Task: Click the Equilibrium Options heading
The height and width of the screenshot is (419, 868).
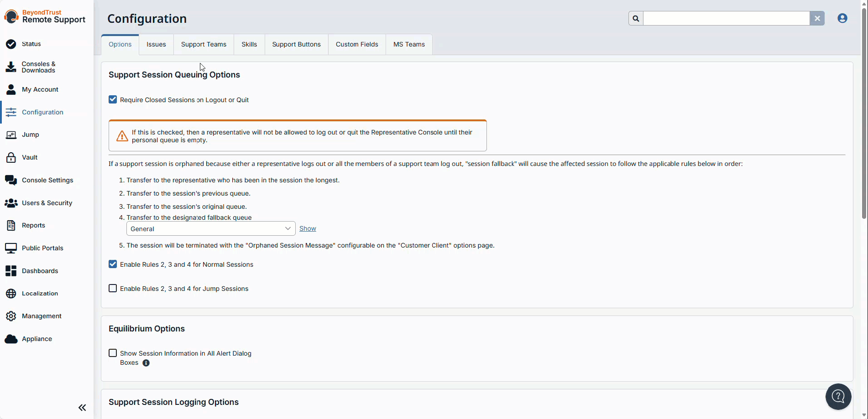Action: pos(146,329)
